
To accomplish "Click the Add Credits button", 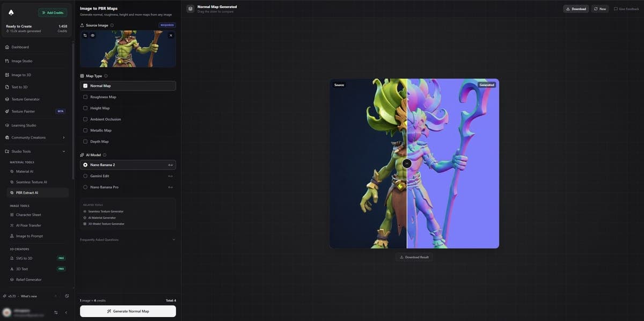I will pyautogui.click(x=53, y=12).
